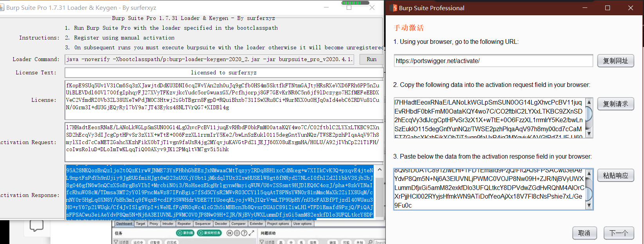Click the 任务 tasks panel heading
The image size is (644, 244).
coord(119,233)
